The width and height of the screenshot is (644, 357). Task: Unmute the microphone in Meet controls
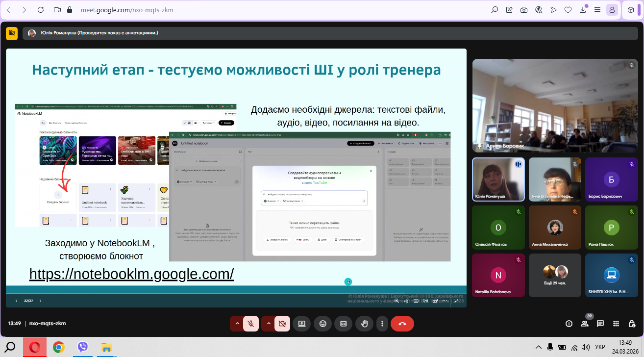tap(250, 324)
